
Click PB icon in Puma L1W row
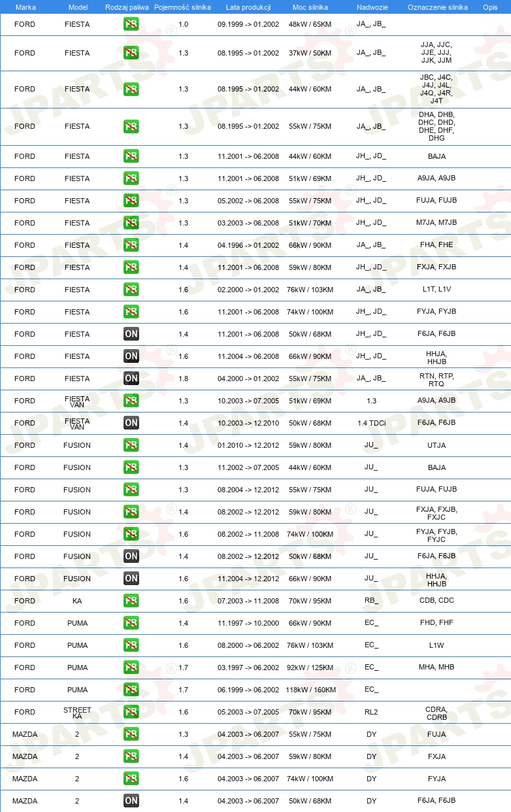coord(131,645)
